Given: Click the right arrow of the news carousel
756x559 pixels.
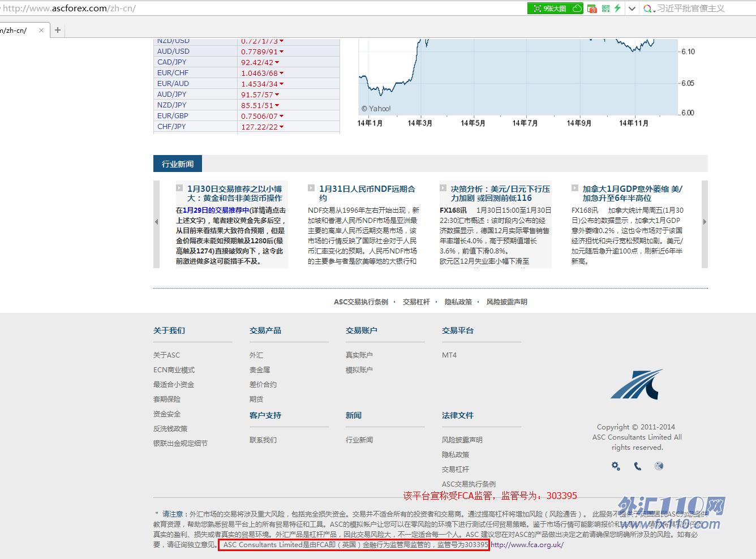Looking at the screenshot, I should (x=705, y=222).
